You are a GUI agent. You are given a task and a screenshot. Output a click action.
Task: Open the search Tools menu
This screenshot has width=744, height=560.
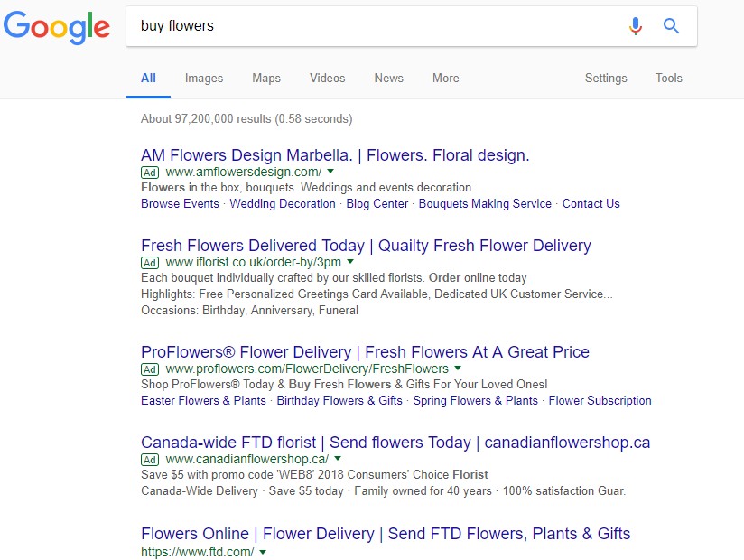[669, 79]
